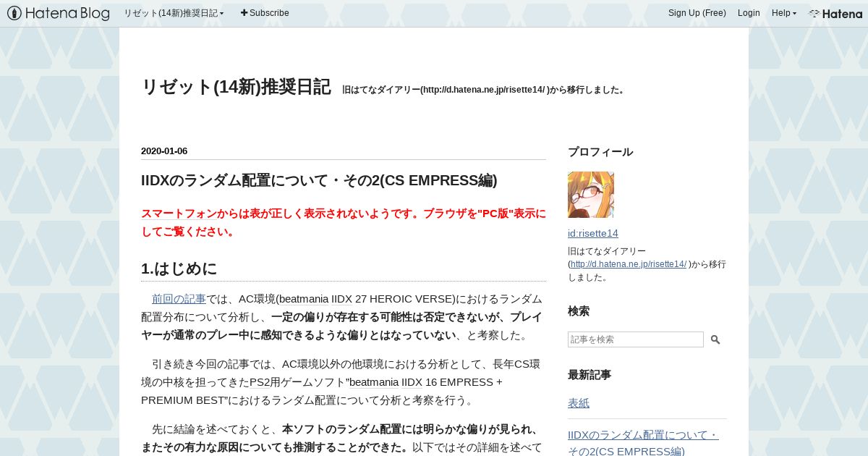
Task: Open the 2020-01-06 date link
Action: [x=164, y=151]
